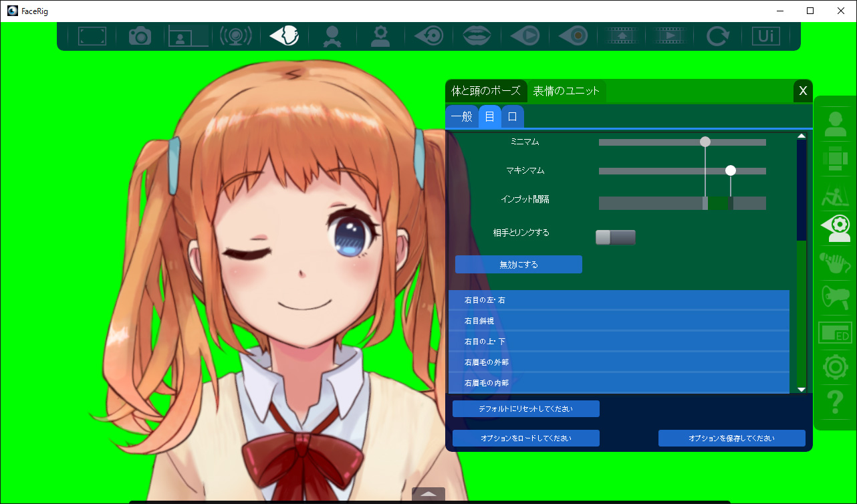857x504 pixels.
Task: Click the panel scrollbar down arrow
Action: click(x=802, y=390)
